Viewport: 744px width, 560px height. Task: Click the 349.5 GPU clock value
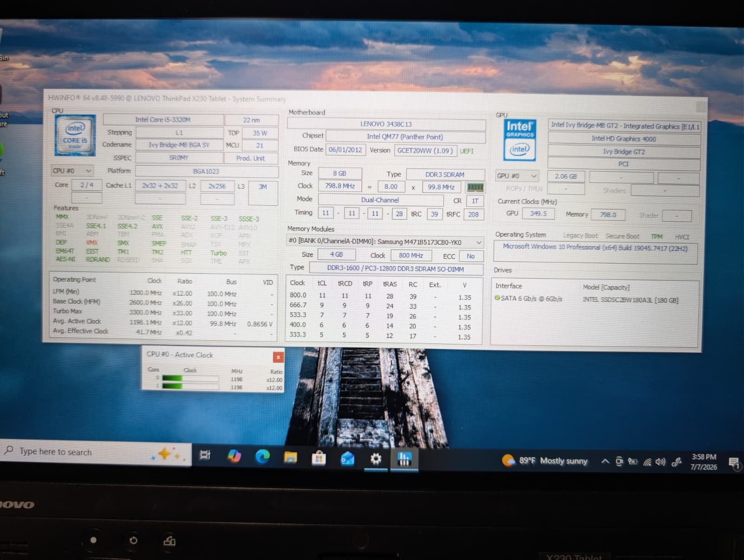pos(538,213)
